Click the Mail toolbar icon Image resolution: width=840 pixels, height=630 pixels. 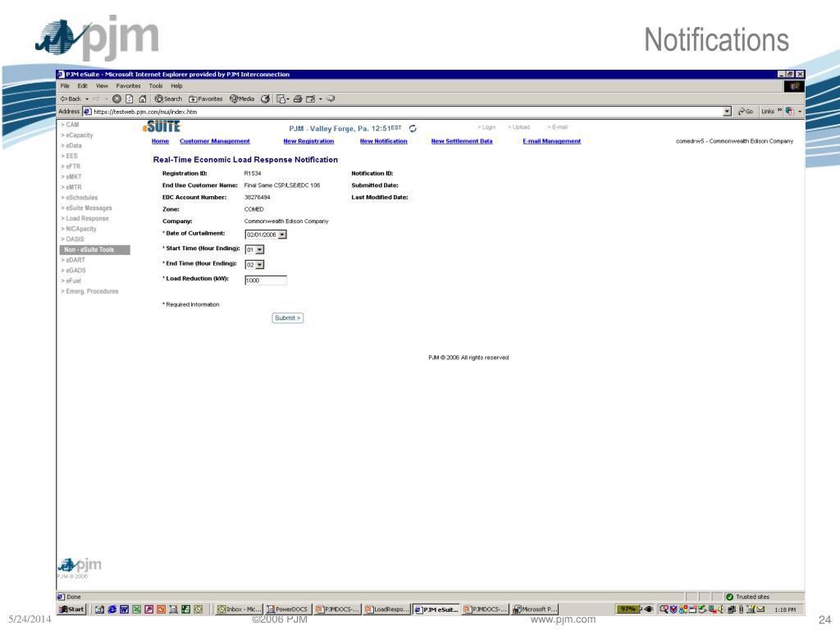click(x=282, y=98)
